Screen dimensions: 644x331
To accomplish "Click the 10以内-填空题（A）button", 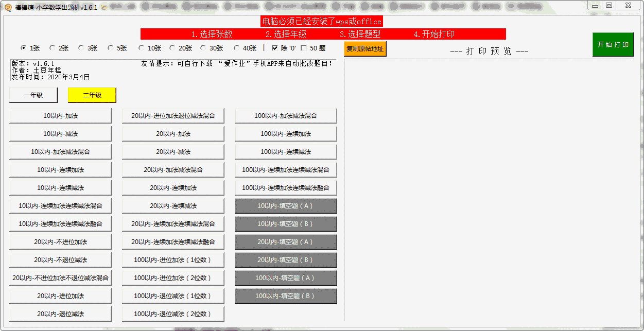I will 286,205.
